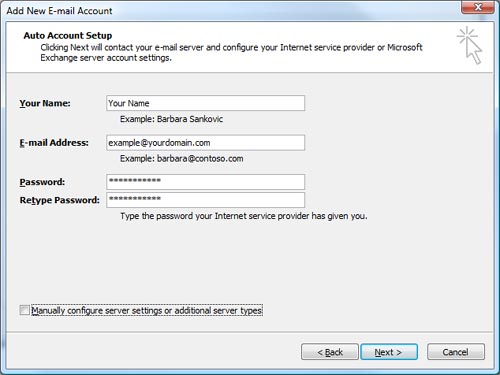Click the "Your Name:" label
500x375 pixels.
pyautogui.click(x=45, y=103)
